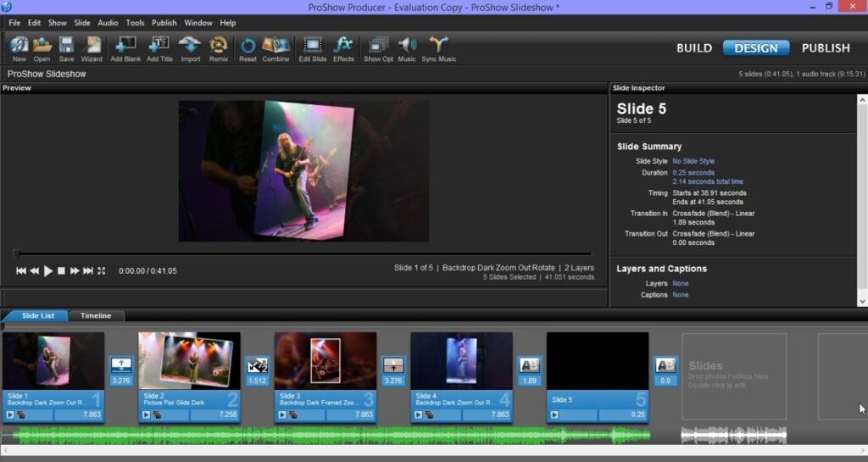Click the New show toolbar icon
Screen dimensions: 868x462
coord(19,48)
